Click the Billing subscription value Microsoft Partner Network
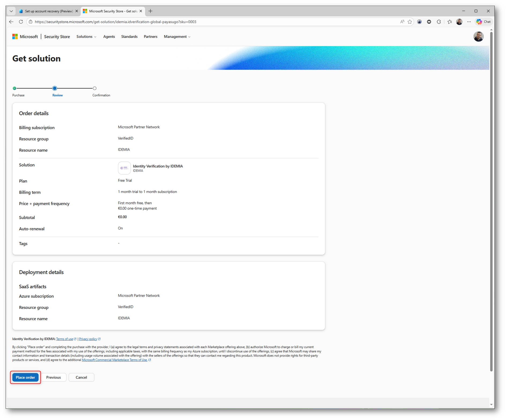Screen dimensions: 506x420 point(139,127)
